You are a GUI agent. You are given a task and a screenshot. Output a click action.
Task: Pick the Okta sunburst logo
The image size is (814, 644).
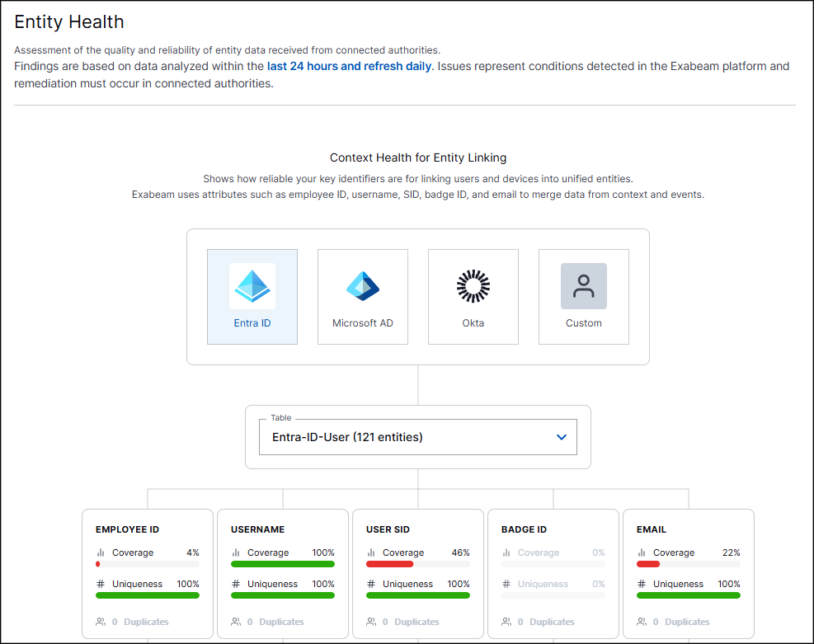pos(473,286)
